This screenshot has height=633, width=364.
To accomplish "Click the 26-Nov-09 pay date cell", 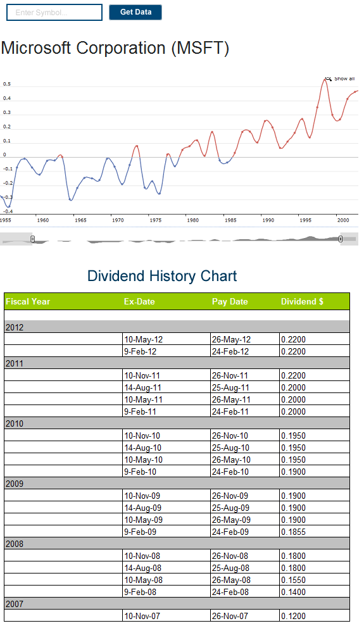I will tap(245, 496).
